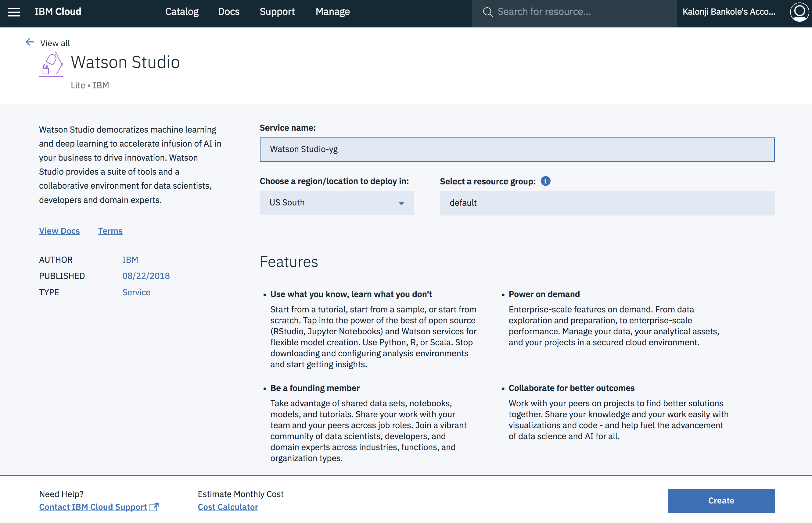Open the Catalog menu item
Screen dimensions: 812x523
point(182,12)
